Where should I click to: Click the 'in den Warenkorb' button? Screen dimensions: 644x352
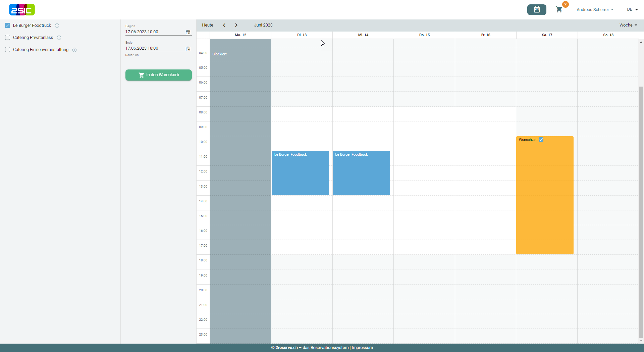click(159, 75)
